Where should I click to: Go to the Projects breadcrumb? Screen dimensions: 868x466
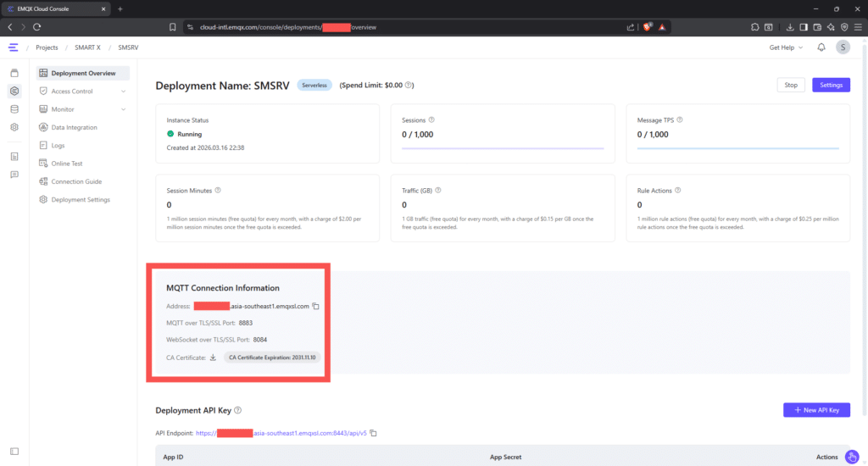pos(47,47)
